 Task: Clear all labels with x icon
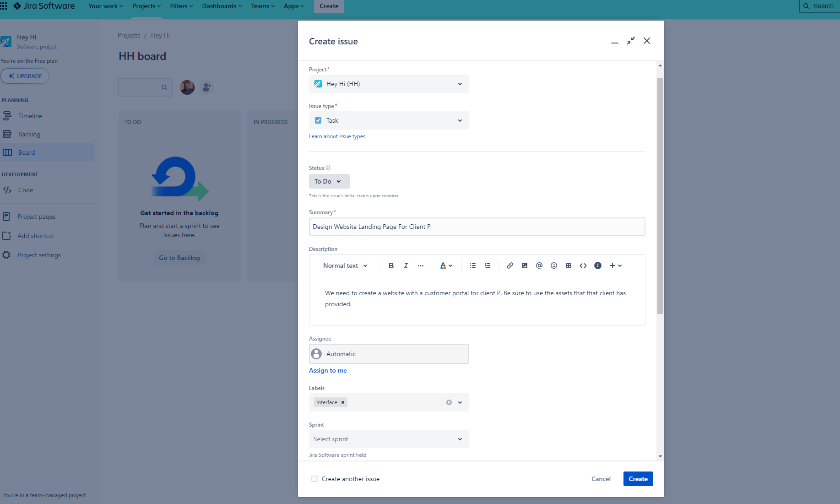[x=449, y=402]
